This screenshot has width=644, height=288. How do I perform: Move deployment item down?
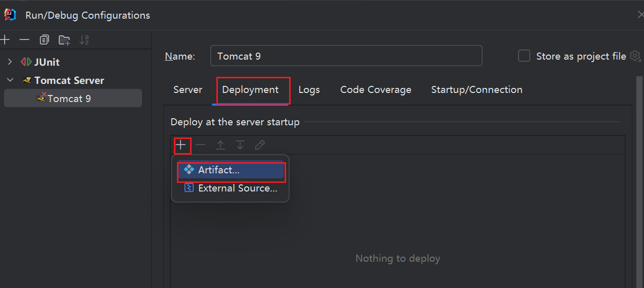pos(240,146)
